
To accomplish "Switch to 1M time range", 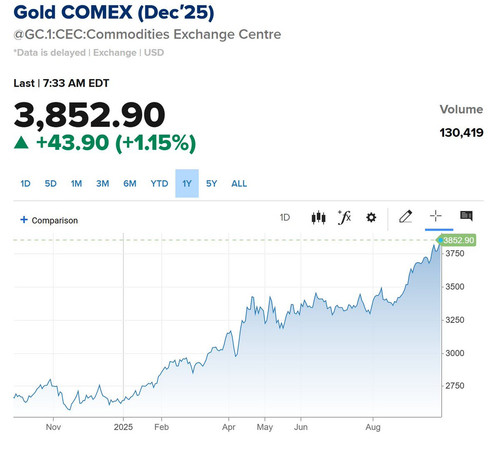I will [76, 184].
